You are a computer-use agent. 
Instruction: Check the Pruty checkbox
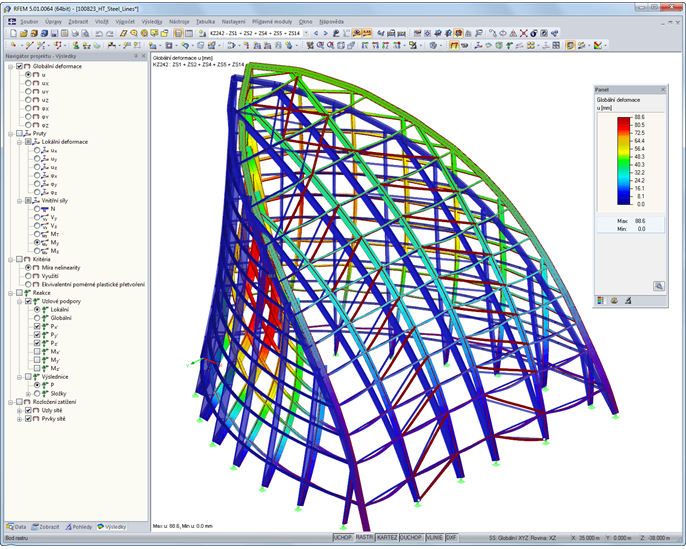[19, 133]
